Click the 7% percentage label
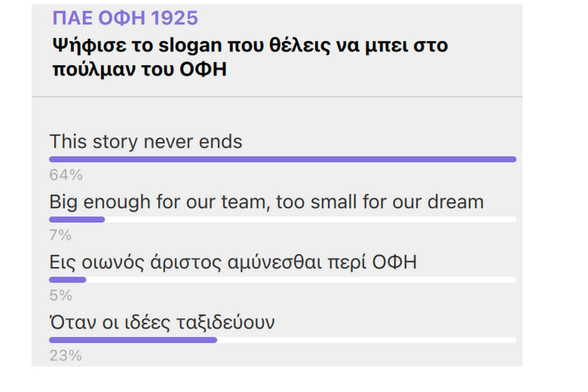 click(60, 235)
